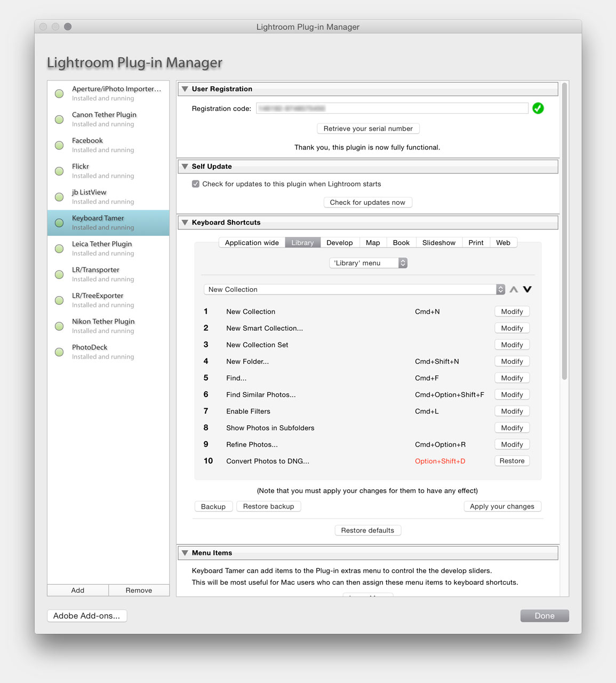Click green status dot beside Flickr plugin

pyautogui.click(x=59, y=171)
